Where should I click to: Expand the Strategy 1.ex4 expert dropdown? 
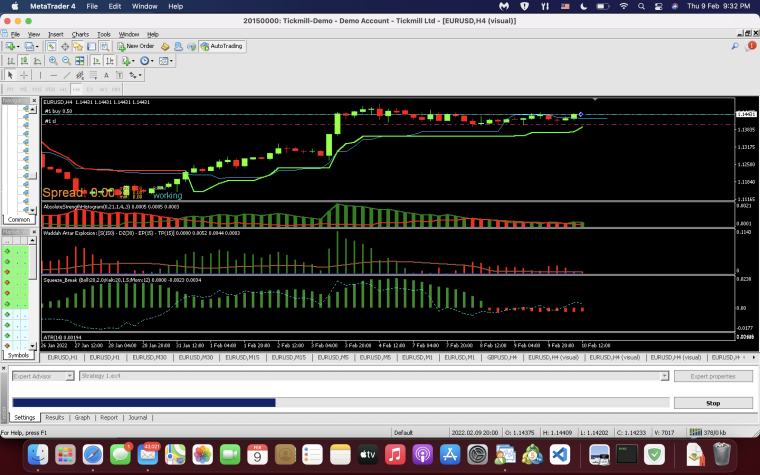[665, 376]
